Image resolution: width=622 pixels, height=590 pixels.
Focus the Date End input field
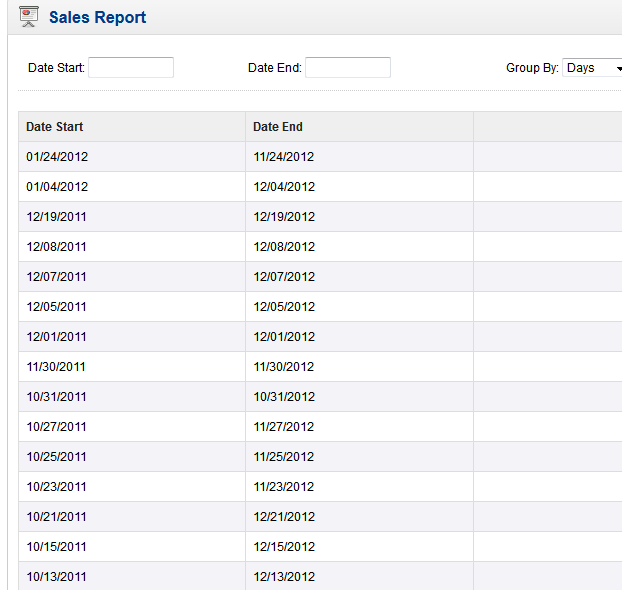point(348,67)
